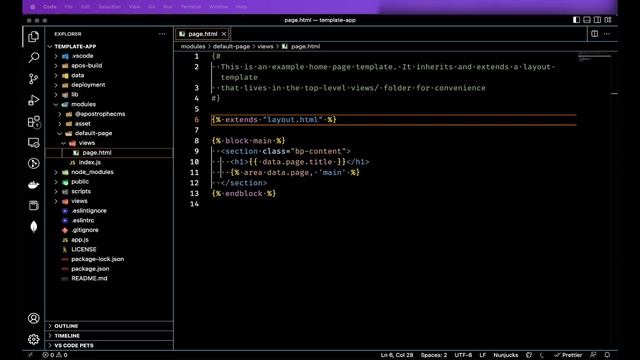Change indentation via Spaces: 2

(x=433, y=355)
